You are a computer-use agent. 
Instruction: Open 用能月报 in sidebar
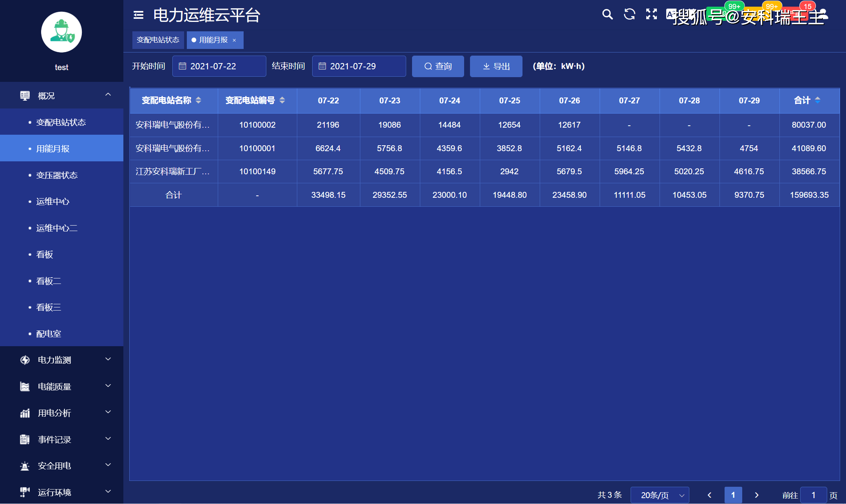[x=61, y=148]
